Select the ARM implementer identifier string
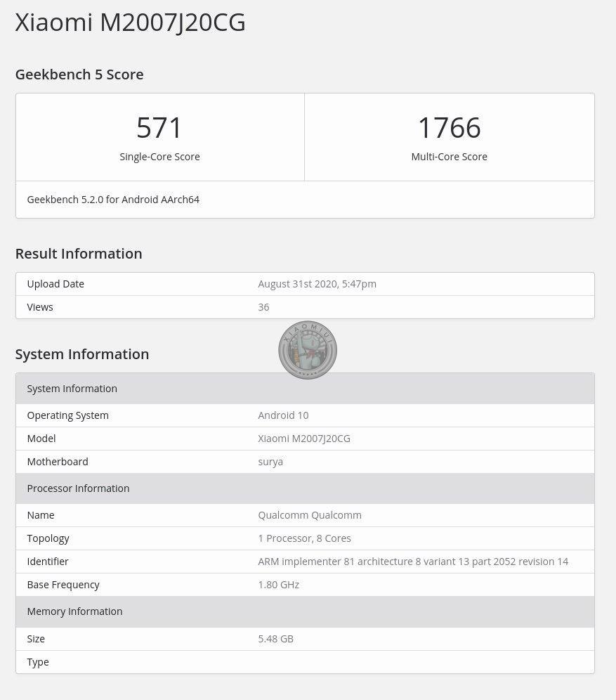Image resolution: width=616 pixels, height=700 pixels. [413, 562]
